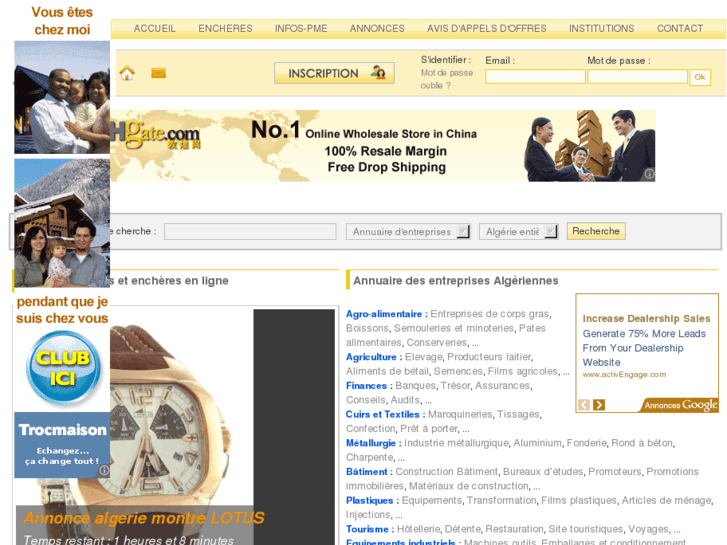This screenshot has width=727, height=545.
Task: Open INSTITUTIONS menu item
Action: point(601,28)
